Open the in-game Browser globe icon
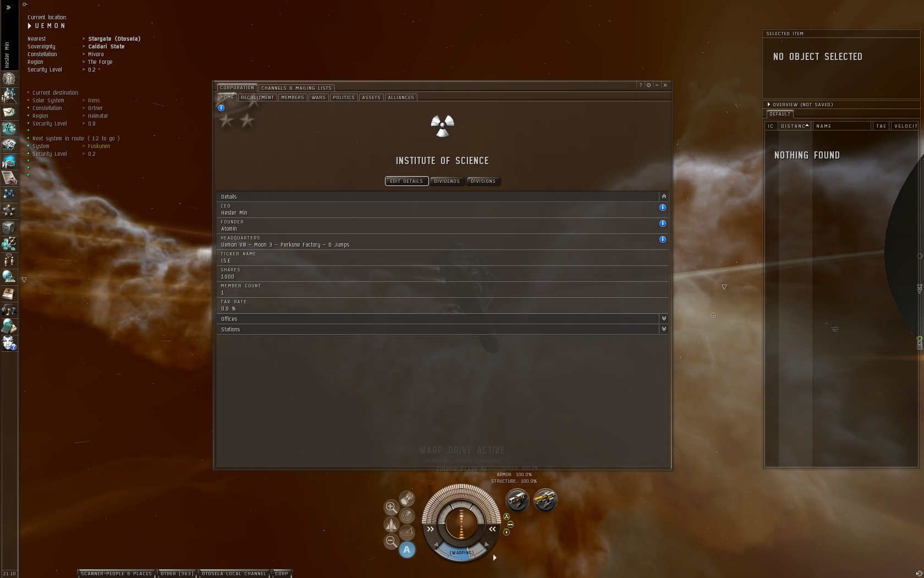 pos(9,276)
